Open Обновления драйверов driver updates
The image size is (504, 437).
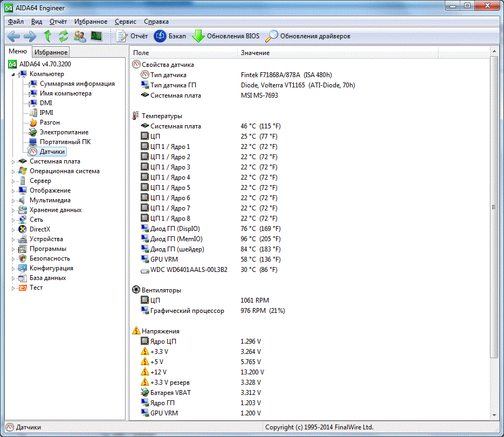[308, 36]
